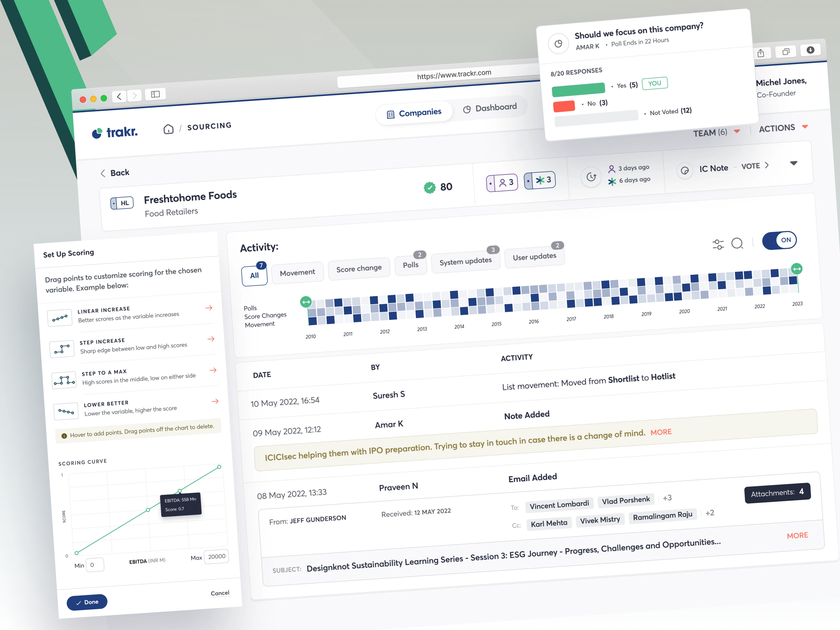
Task: Click the asterisk count badge showing 3
Action: pyautogui.click(x=540, y=180)
